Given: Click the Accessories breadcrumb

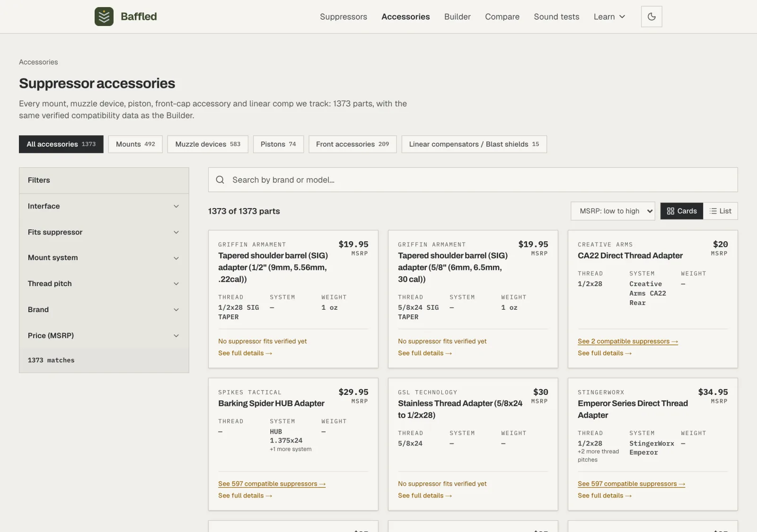Looking at the screenshot, I should coord(38,62).
